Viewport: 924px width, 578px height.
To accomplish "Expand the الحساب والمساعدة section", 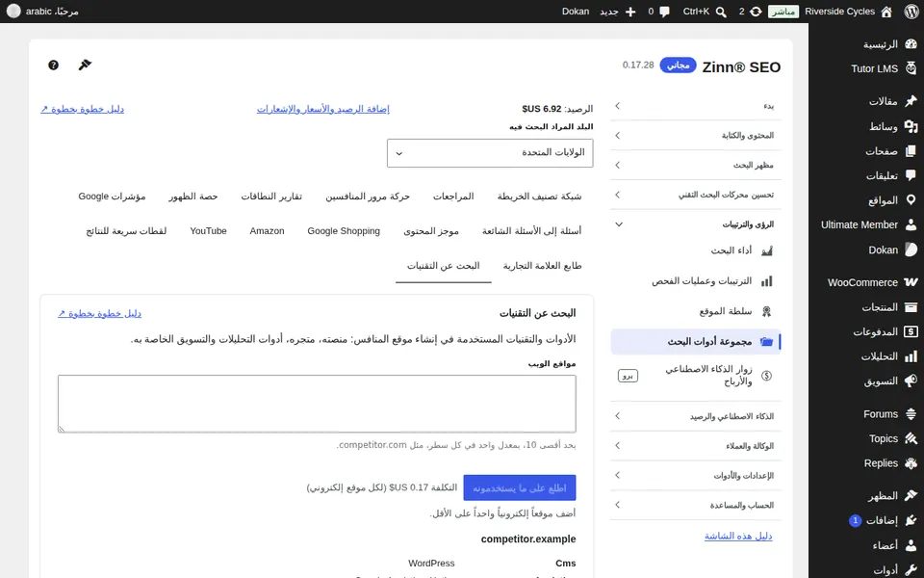I will tap(696, 505).
